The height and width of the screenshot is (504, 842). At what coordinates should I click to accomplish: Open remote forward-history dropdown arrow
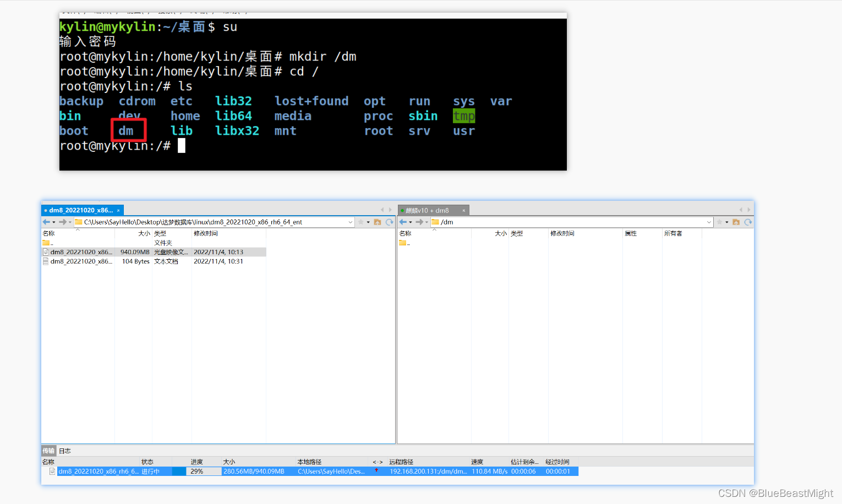[427, 222]
